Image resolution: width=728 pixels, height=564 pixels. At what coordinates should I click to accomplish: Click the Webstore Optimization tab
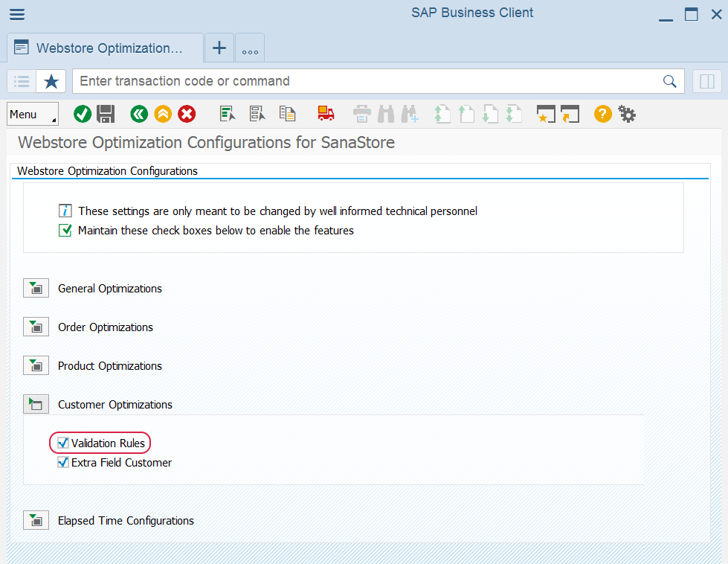coord(105,48)
